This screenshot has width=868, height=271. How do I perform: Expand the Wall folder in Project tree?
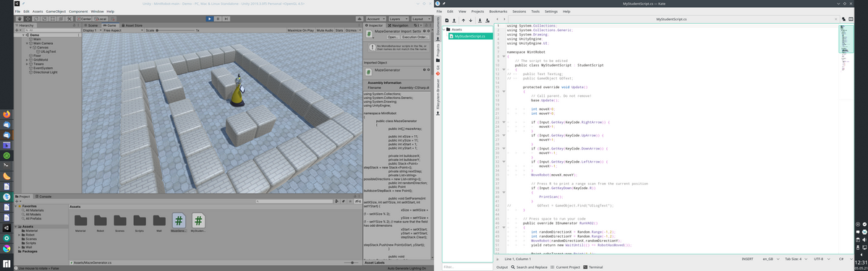point(19,247)
